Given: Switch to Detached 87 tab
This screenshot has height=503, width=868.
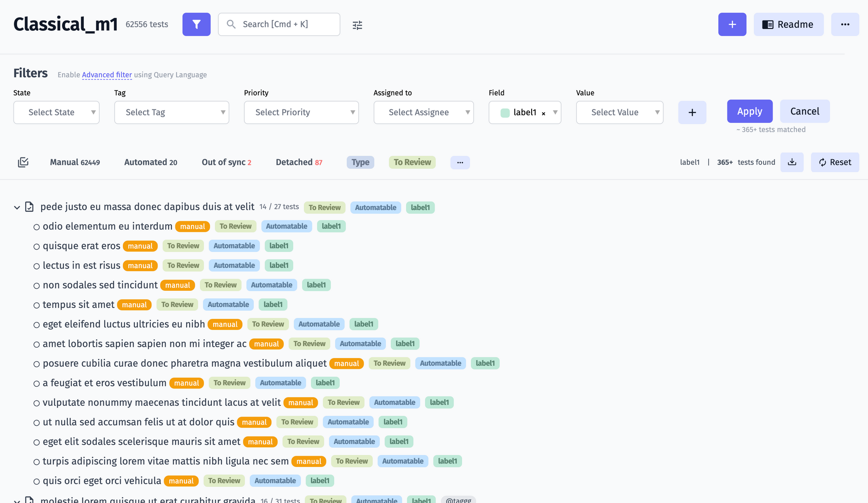Looking at the screenshot, I should [x=299, y=162].
